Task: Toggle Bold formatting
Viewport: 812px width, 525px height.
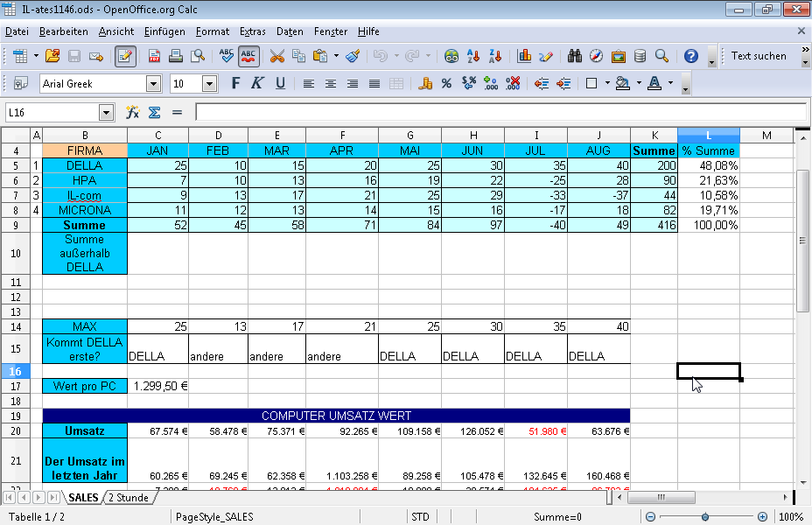Action: (x=235, y=83)
